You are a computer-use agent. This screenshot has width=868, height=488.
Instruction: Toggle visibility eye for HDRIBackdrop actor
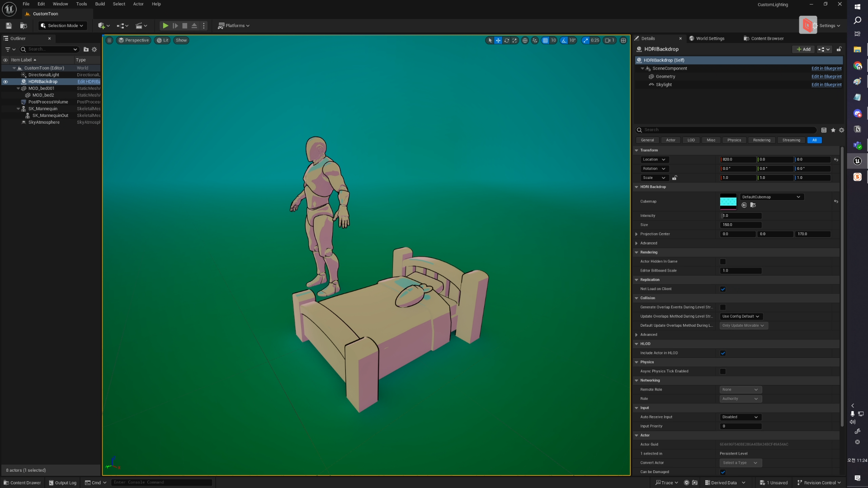(5, 82)
